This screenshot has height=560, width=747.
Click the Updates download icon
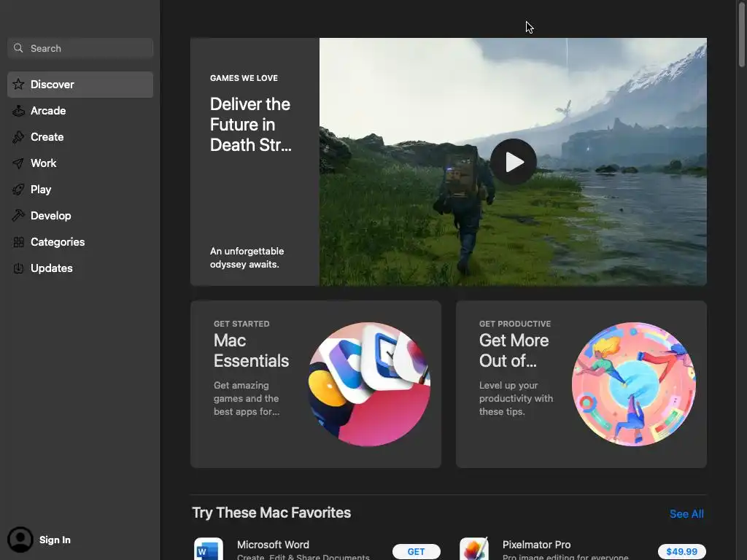(x=18, y=268)
